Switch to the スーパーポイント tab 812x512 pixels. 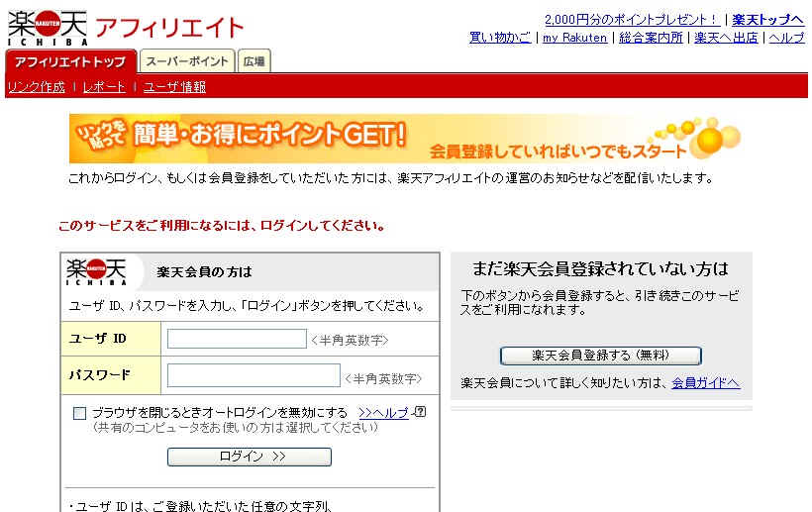[x=187, y=61]
